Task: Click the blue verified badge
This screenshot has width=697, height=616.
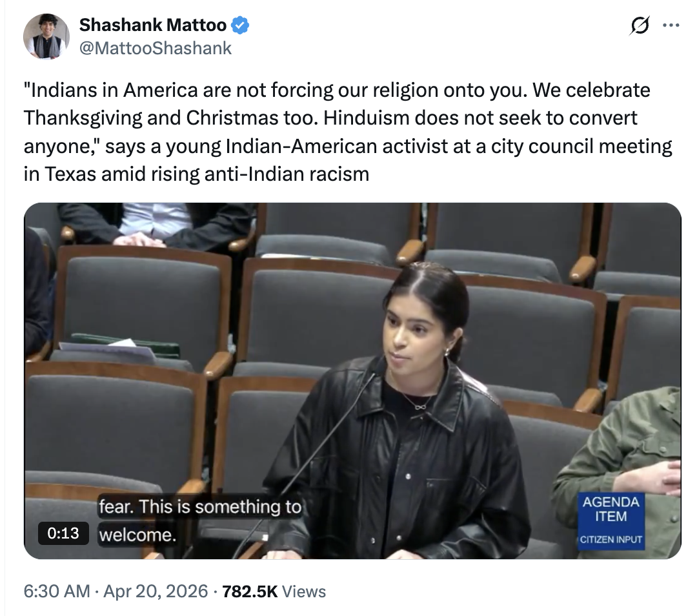Action: (x=241, y=25)
